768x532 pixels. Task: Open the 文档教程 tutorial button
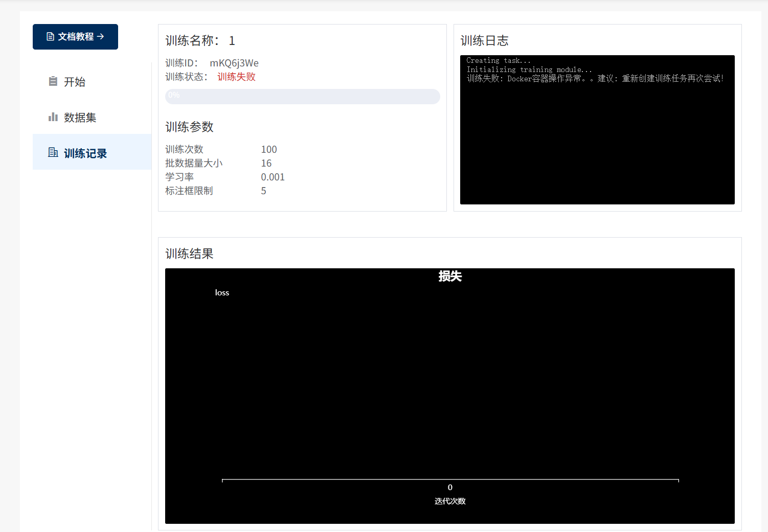point(75,37)
